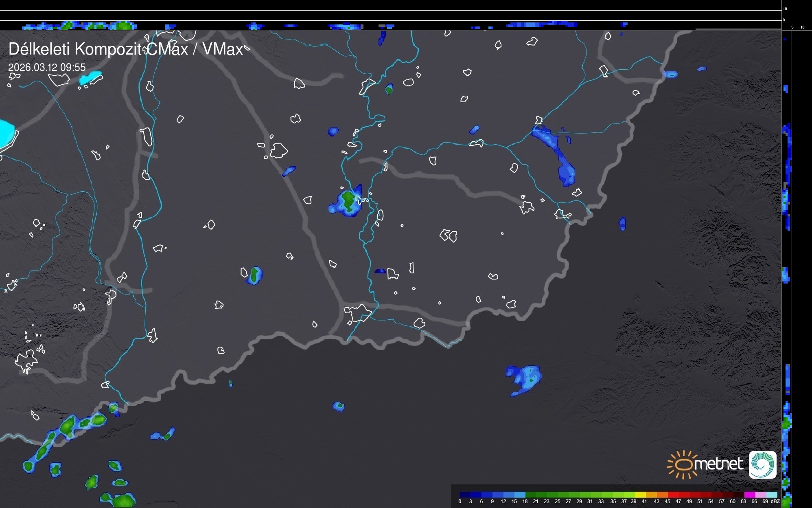
Task: Click the Délkeleti Kompozit CMax / VMax title
Action: 126,49
